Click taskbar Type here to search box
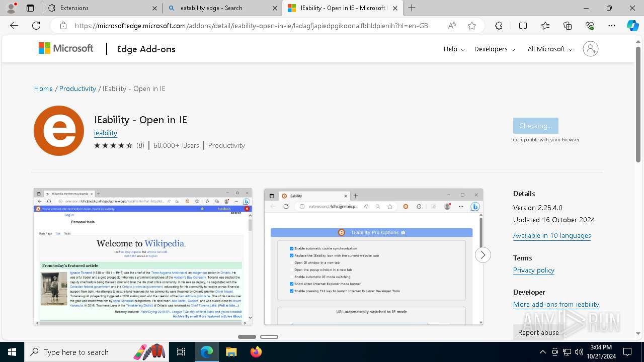The height and width of the screenshot is (362, 644). tap(96, 352)
